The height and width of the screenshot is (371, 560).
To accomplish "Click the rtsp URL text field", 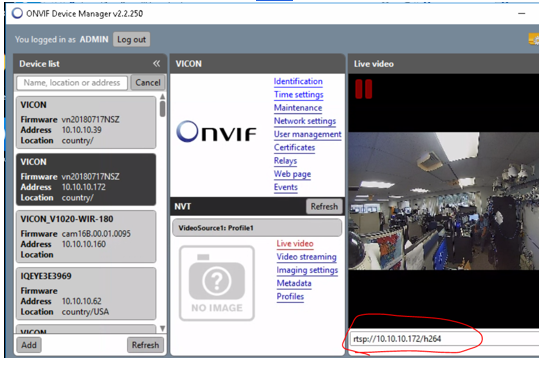I will tap(444, 339).
